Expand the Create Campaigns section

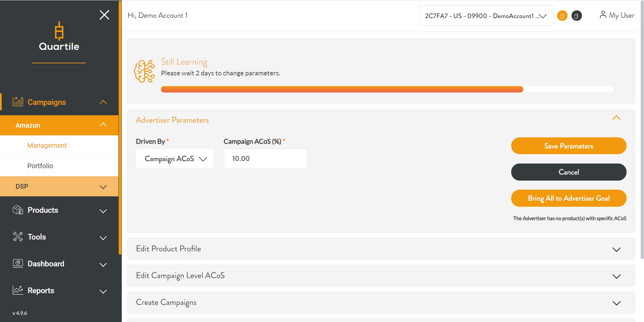coord(616,303)
